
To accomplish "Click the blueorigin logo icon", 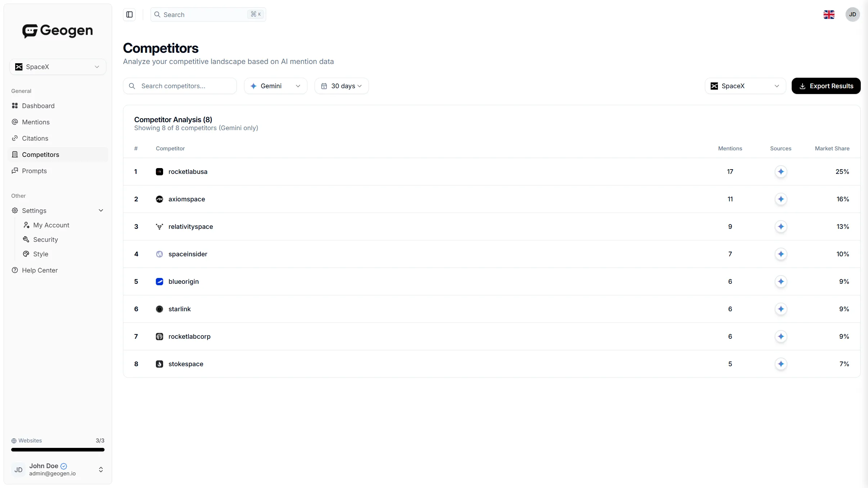I will 159,282.
